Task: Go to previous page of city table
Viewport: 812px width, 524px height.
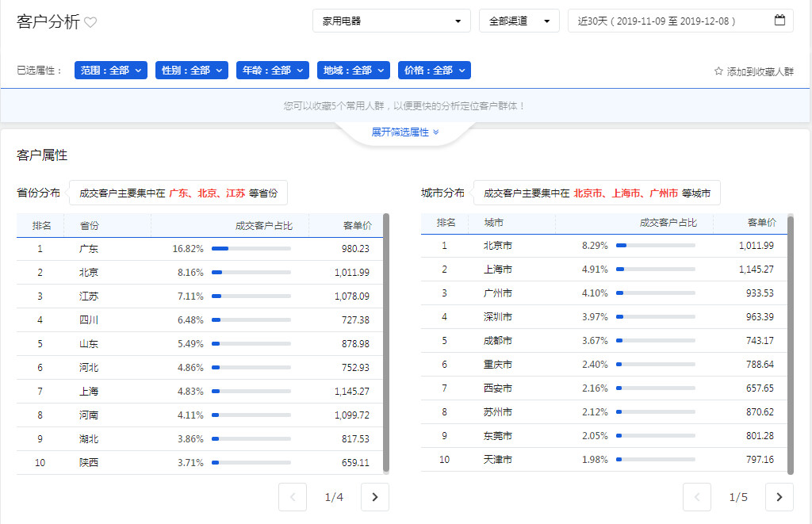Action: (x=697, y=497)
